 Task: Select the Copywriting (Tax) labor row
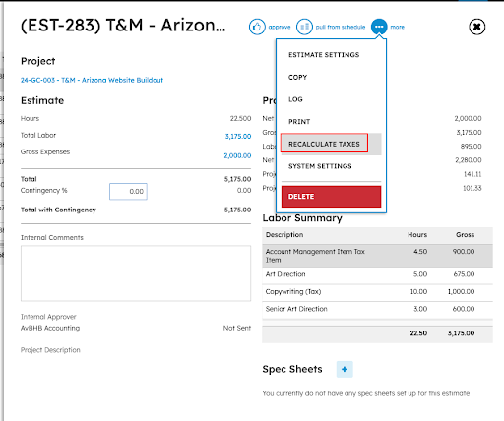(x=377, y=292)
